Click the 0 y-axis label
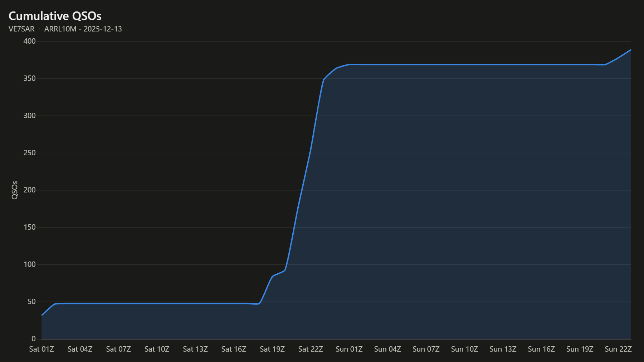 point(34,339)
